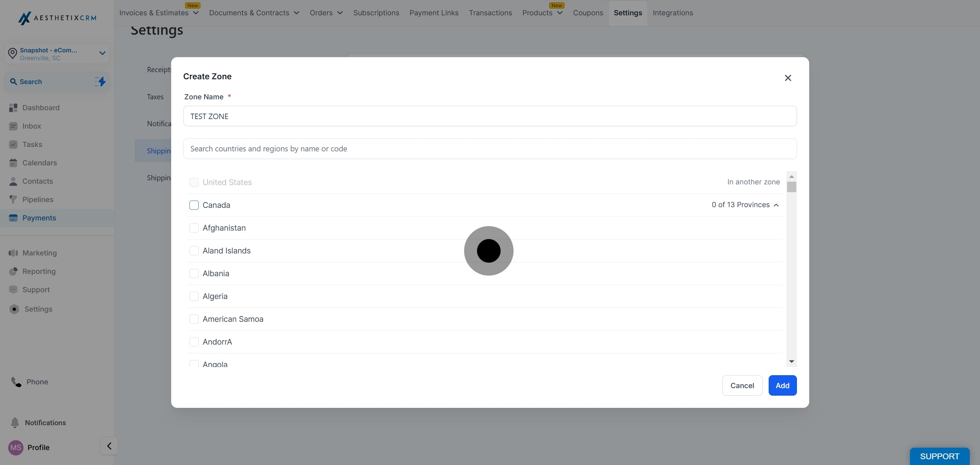This screenshot has height=465, width=980.
Task: Click the lightning quick-actions icon beside Search
Action: click(x=100, y=81)
